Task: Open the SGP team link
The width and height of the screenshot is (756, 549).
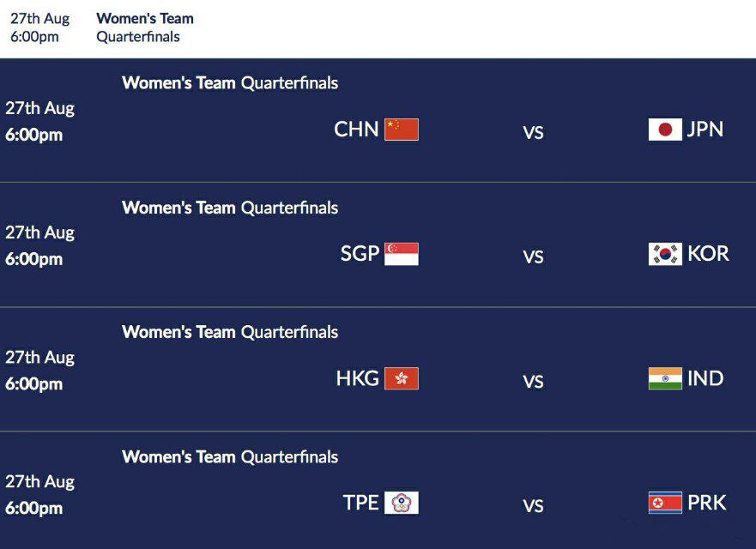Action: (360, 254)
